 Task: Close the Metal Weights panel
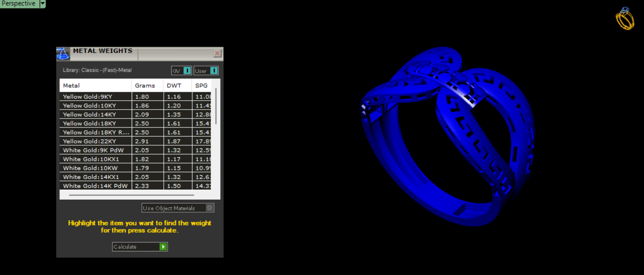[x=217, y=53]
